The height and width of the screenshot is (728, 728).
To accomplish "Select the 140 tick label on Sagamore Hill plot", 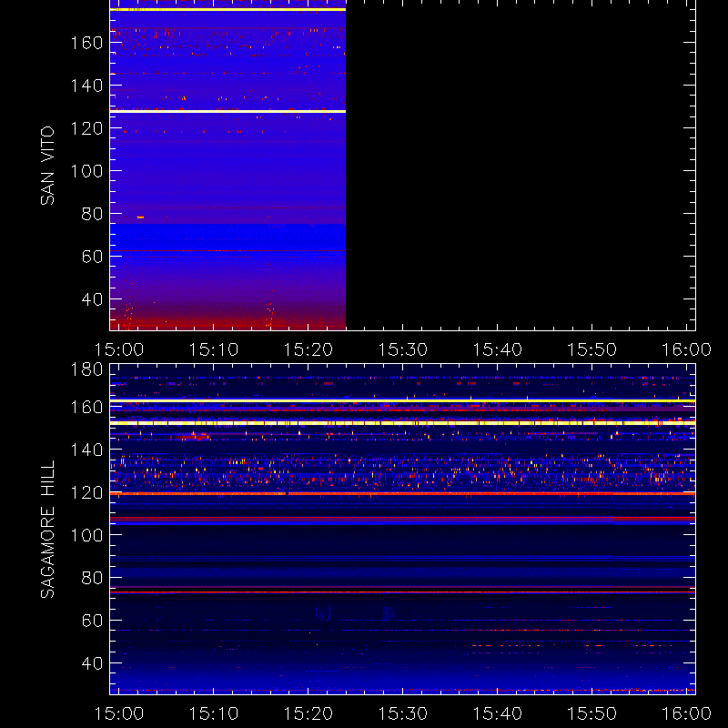I will (x=86, y=450).
